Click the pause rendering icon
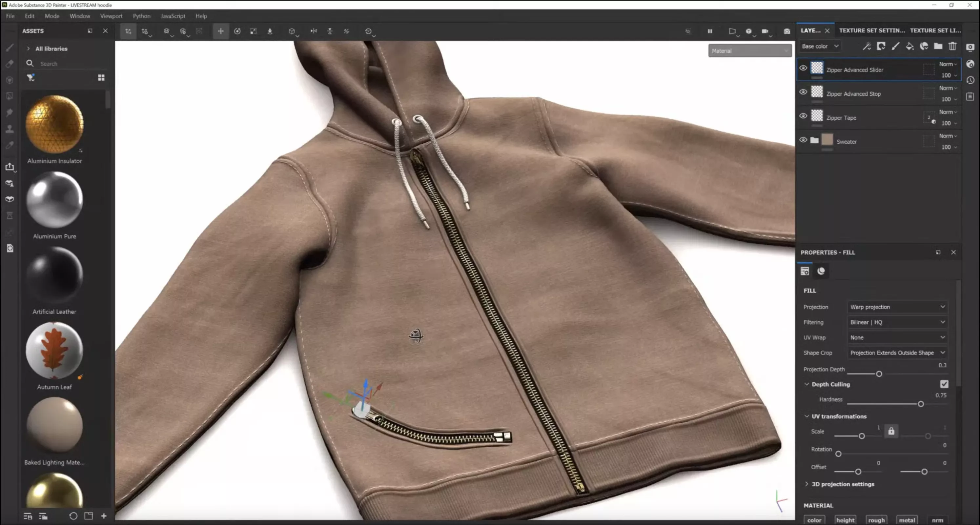Screen dimensions: 980x525 (710, 31)
